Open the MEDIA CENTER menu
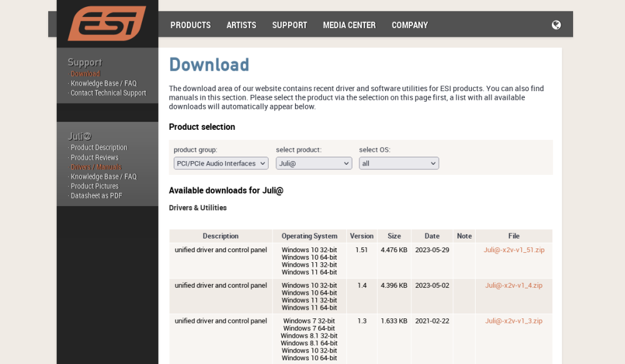 pos(349,25)
